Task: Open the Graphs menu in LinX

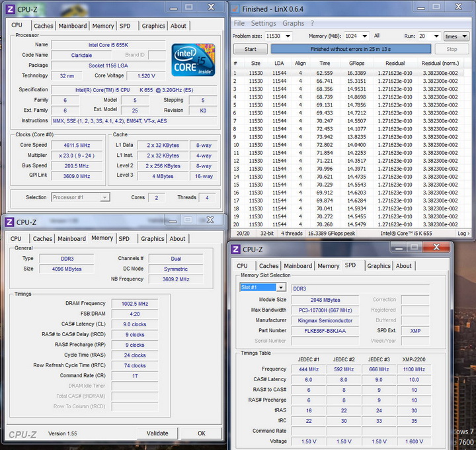Action: (x=294, y=23)
